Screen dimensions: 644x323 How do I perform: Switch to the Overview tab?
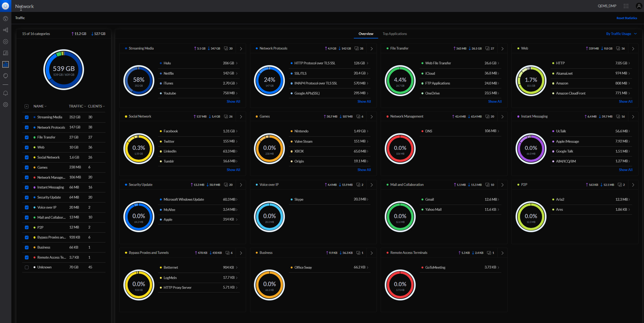click(x=366, y=34)
